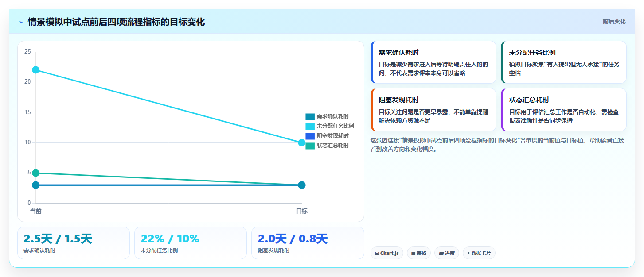
Task: Open the 需求确认耗时 description card
Action: click(433, 62)
